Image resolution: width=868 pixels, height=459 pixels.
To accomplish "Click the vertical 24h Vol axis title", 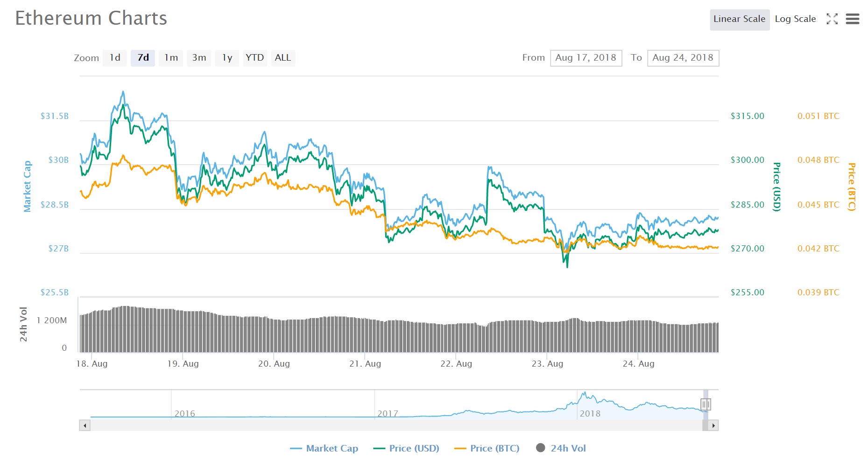I will [23, 324].
